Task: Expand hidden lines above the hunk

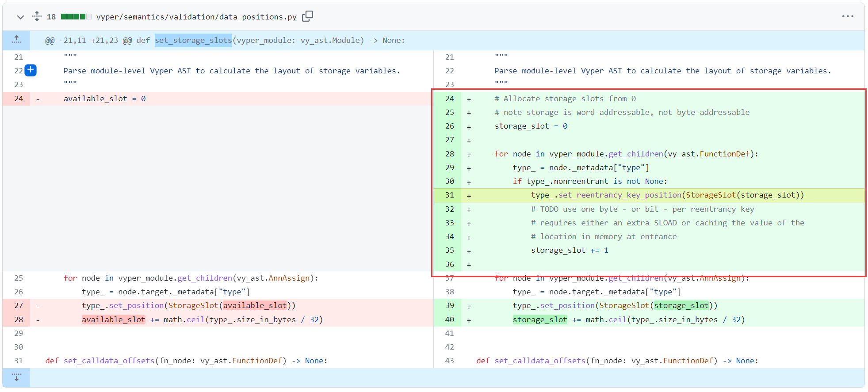Action: [16, 40]
